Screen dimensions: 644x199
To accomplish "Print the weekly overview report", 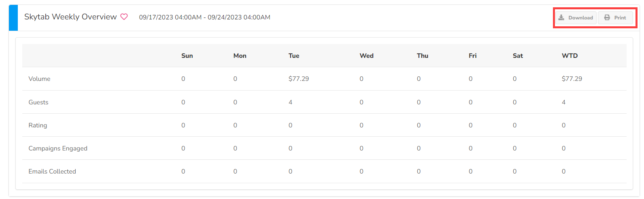I will [x=615, y=18].
